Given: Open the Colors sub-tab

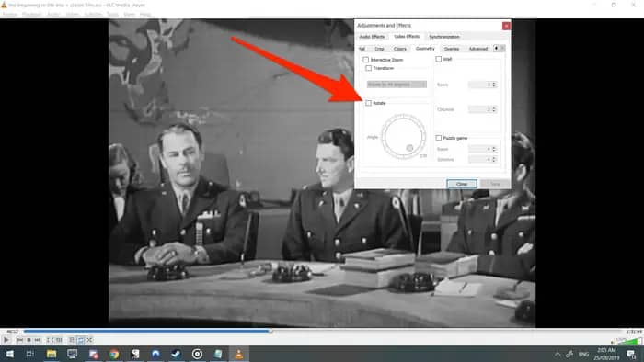Looking at the screenshot, I should 399,49.
